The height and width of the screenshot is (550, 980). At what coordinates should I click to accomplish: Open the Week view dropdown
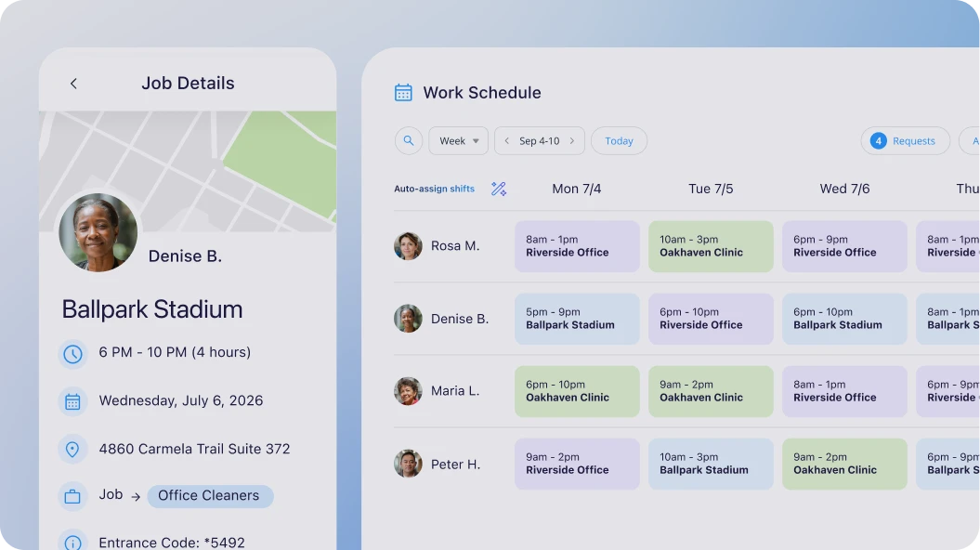458,140
